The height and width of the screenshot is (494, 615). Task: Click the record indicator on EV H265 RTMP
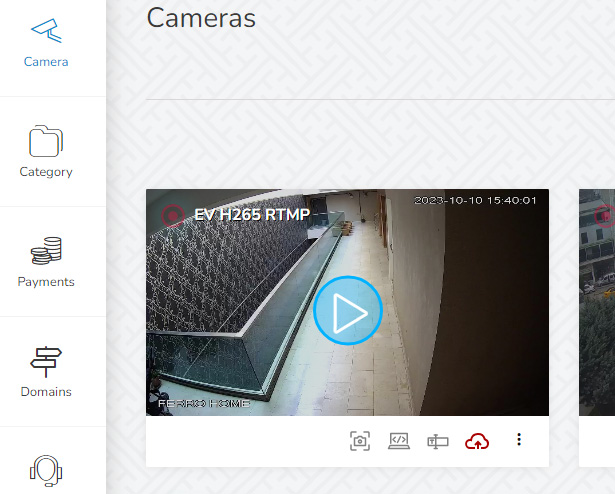[173, 215]
